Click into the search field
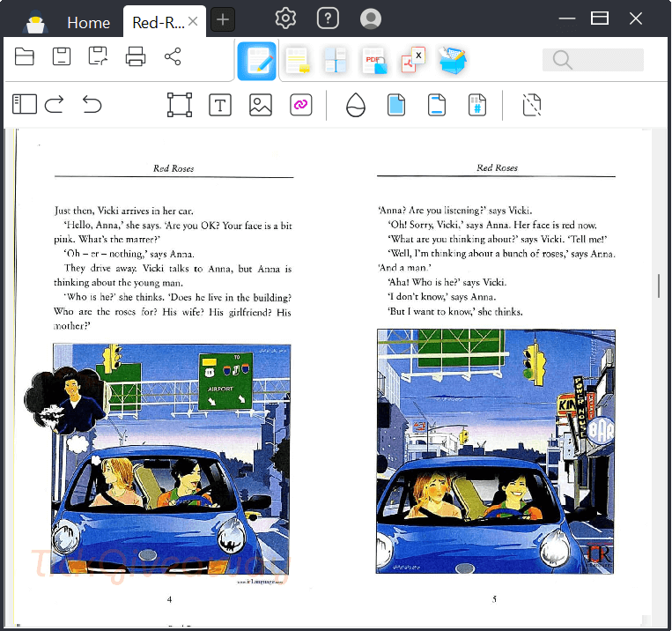Viewport: 672px width, 631px height. click(x=593, y=60)
